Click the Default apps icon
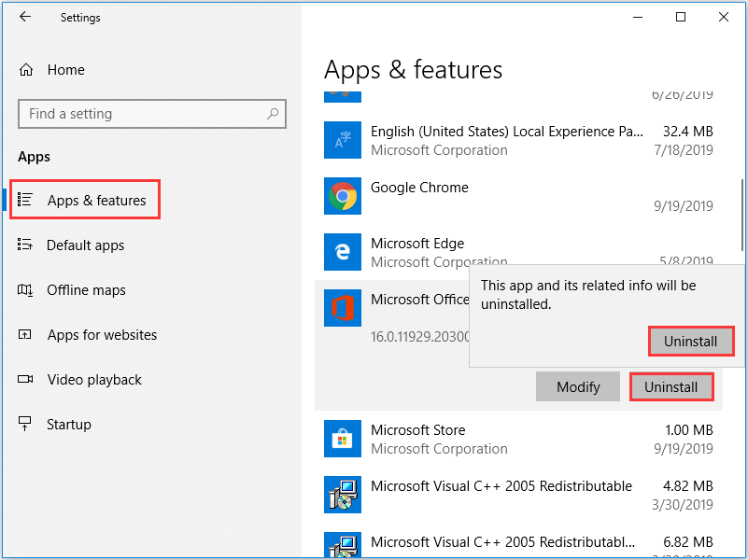Screen dimensions: 748x560 pyautogui.click(x=25, y=245)
